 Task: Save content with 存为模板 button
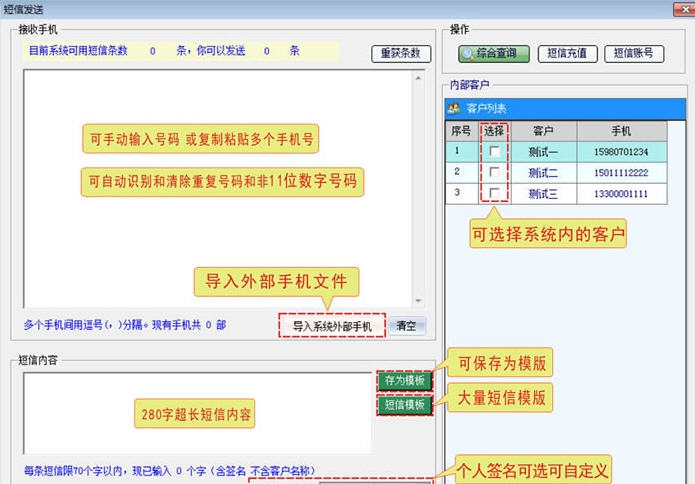click(405, 381)
